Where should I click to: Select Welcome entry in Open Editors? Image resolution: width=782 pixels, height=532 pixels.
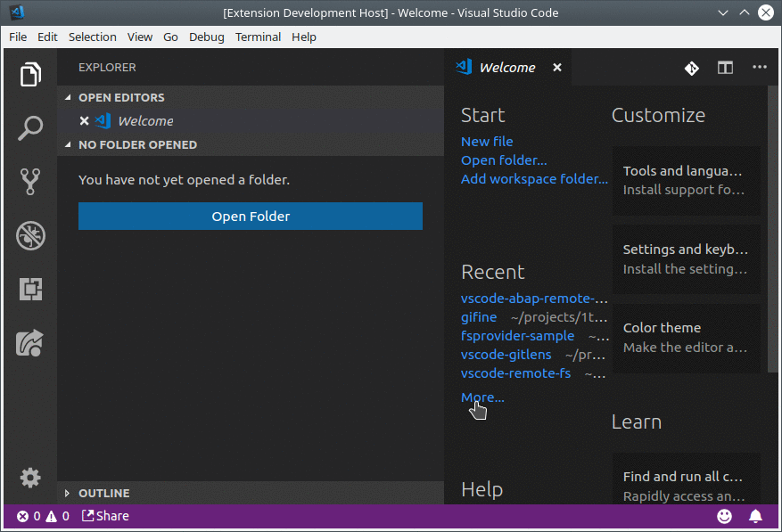tap(251, 121)
